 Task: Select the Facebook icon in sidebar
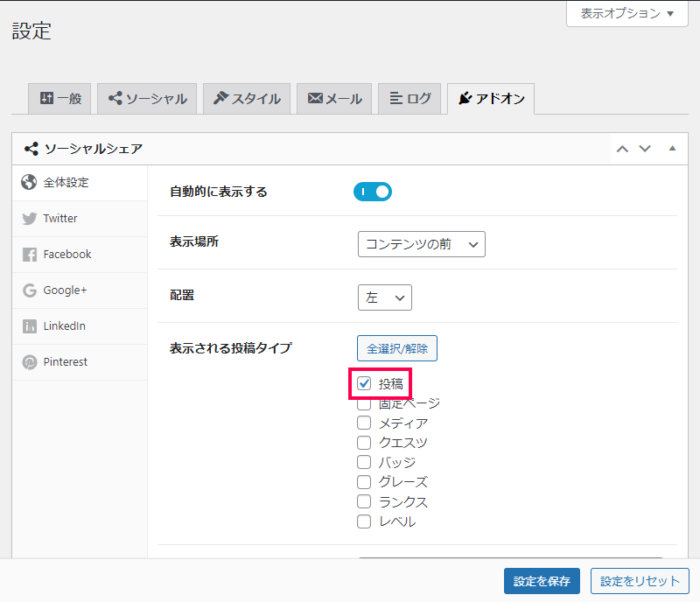click(x=30, y=255)
